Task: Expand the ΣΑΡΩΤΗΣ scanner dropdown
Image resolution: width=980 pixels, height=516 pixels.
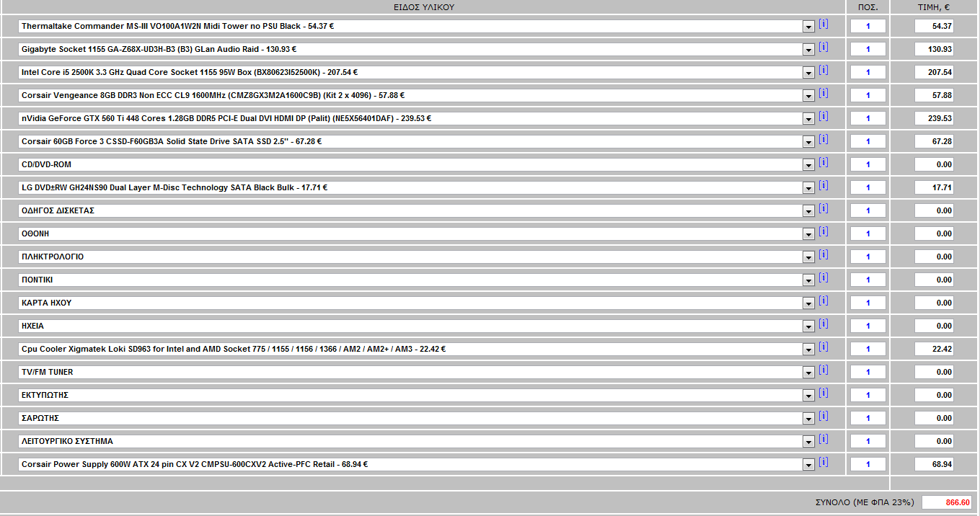Action: [x=808, y=419]
